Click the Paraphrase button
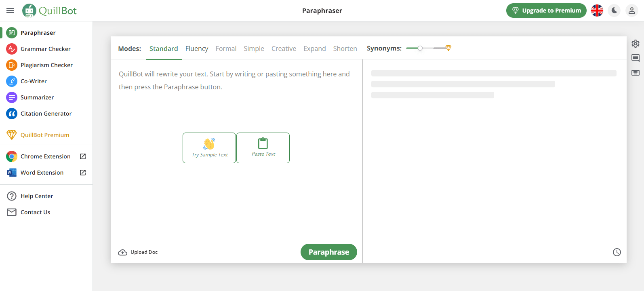 329,252
